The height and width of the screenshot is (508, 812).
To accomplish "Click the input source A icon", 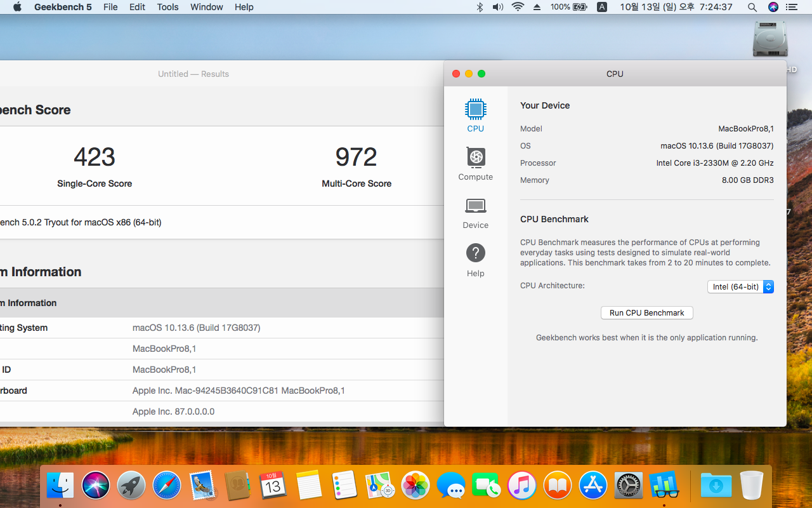I will point(602,7).
